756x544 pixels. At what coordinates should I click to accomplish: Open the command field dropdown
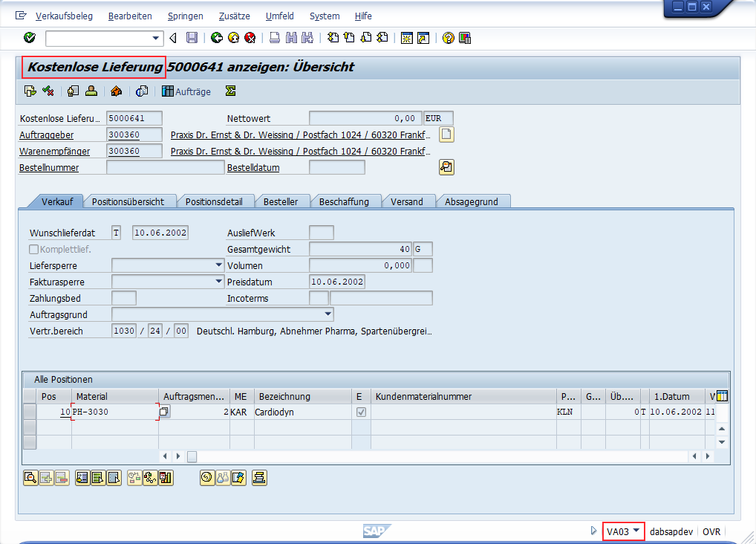tap(155, 38)
